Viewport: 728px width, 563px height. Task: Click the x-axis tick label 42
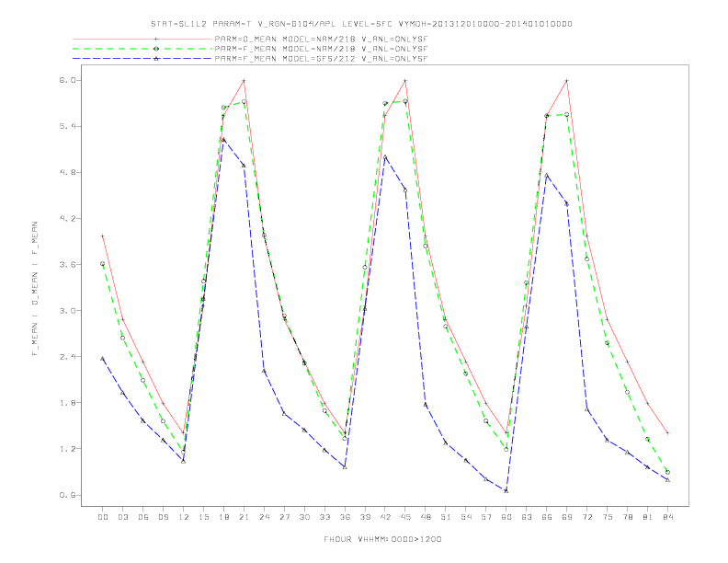pos(385,517)
